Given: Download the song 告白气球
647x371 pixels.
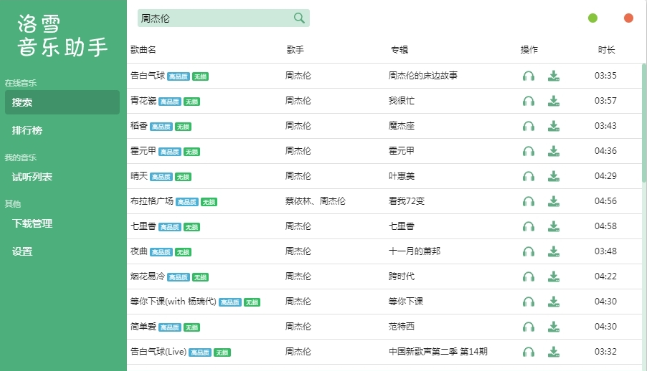Looking at the screenshot, I should coord(554,76).
